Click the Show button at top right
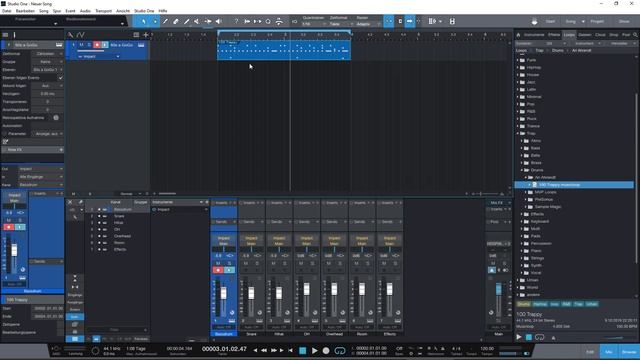 [x=624, y=21]
